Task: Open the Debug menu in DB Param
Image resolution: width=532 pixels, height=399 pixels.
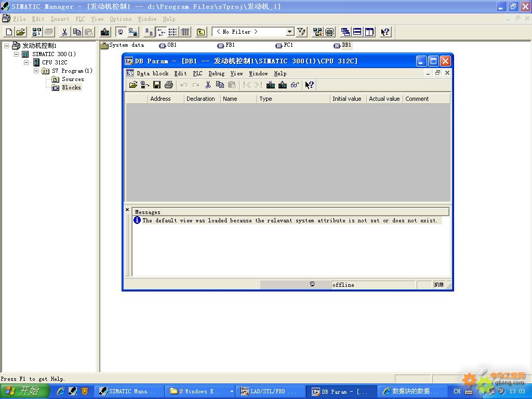Action: coord(217,74)
